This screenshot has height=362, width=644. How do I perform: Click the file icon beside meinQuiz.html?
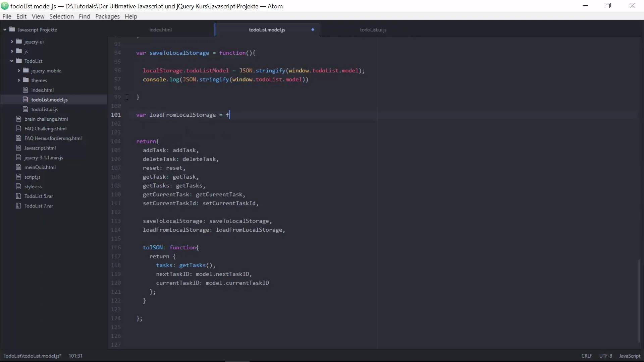[19, 167]
